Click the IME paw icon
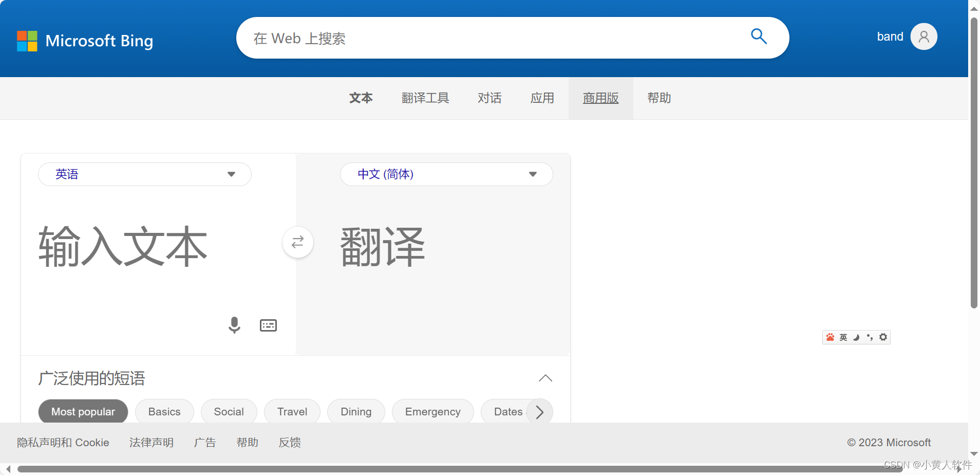Screen dimensions: 980x475 [830, 337]
